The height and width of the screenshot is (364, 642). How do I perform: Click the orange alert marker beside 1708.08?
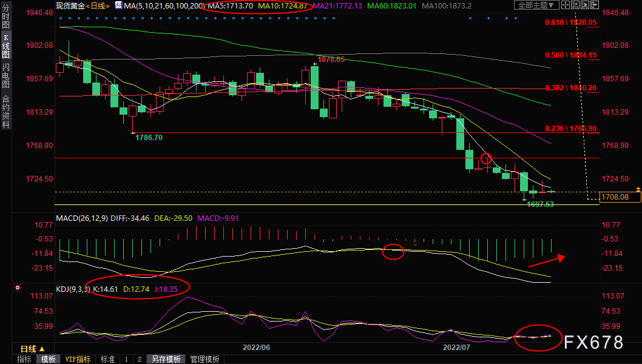tap(638, 189)
